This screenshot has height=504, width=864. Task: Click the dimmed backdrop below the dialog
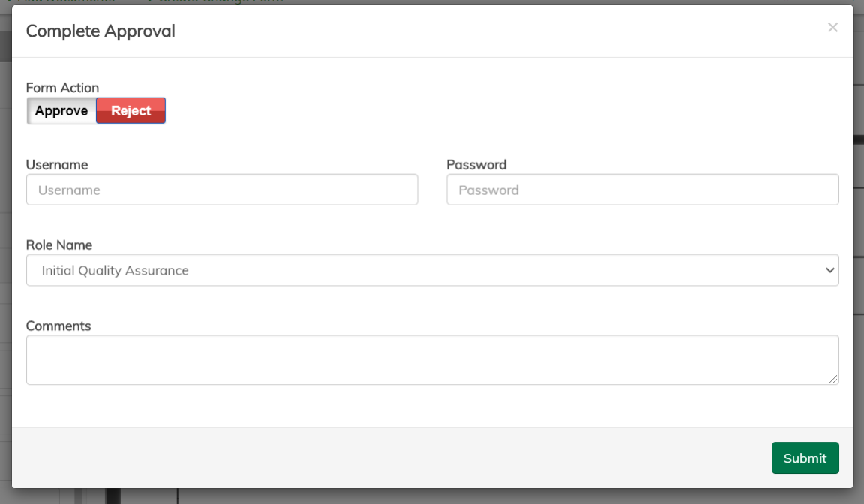click(450, 496)
